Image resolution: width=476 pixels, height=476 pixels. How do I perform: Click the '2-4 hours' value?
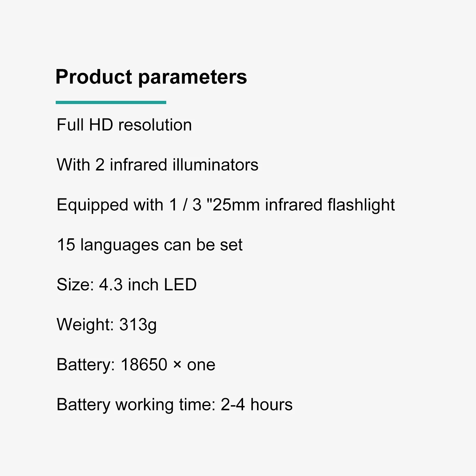(256, 405)
